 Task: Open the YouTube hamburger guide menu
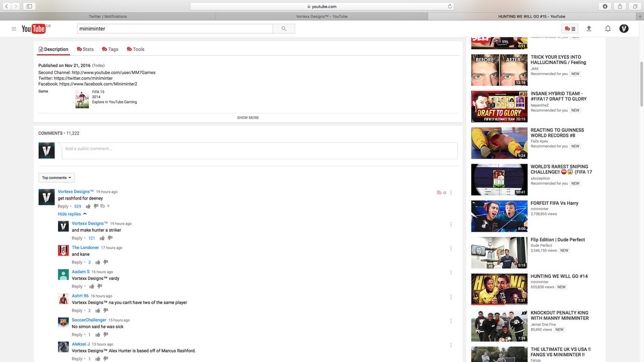[14, 29]
